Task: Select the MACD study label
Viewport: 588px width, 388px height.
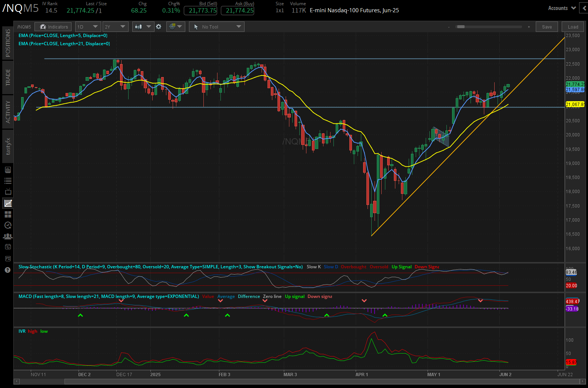Action: pos(109,296)
